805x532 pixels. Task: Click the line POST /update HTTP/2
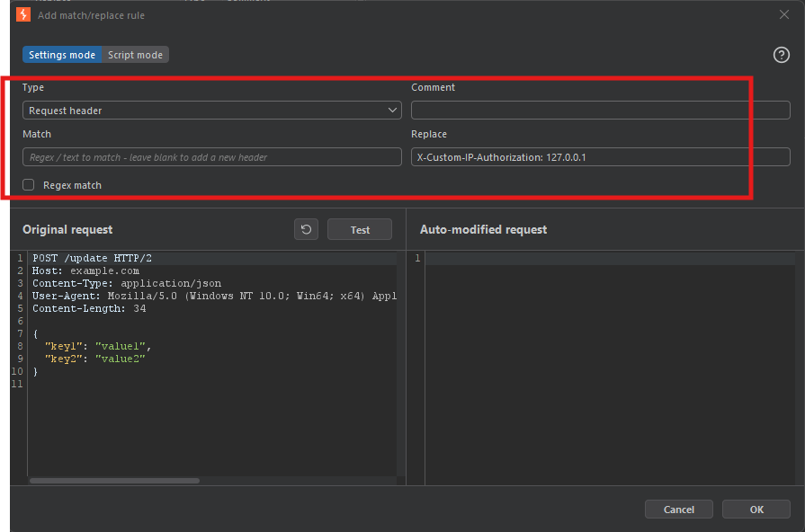coord(92,258)
